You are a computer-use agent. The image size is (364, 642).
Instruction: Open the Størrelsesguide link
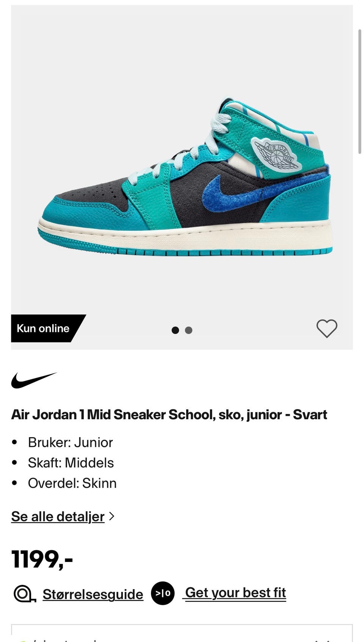[x=93, y=594]
